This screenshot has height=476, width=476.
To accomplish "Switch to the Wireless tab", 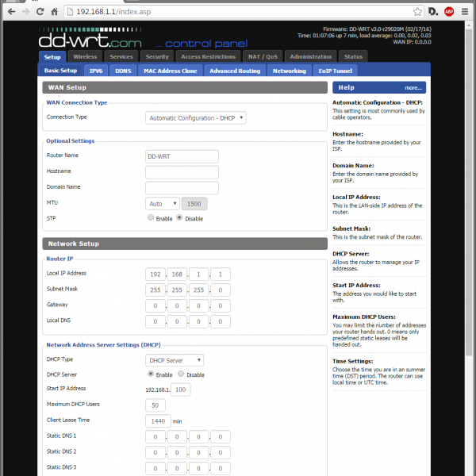I will pyautogui.click(x=85, y=56).
